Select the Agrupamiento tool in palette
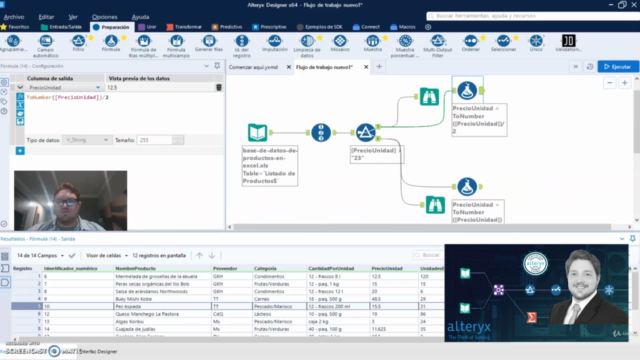 tap(13, 43)
